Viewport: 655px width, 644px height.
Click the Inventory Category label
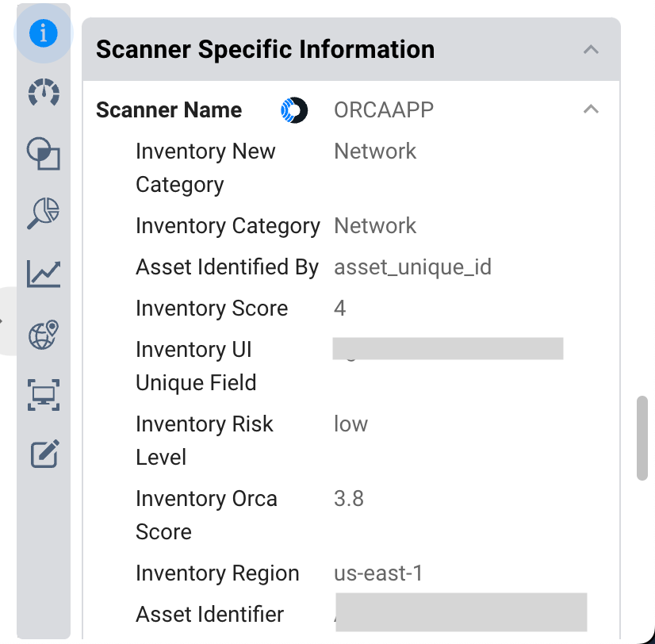click(x=228, y=226)
